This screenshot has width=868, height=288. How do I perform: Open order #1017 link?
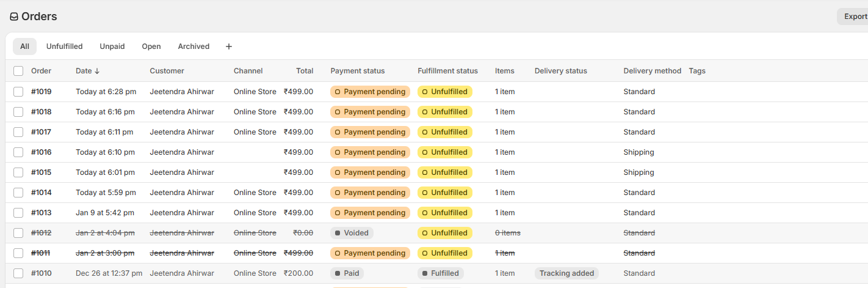point(42,132)
